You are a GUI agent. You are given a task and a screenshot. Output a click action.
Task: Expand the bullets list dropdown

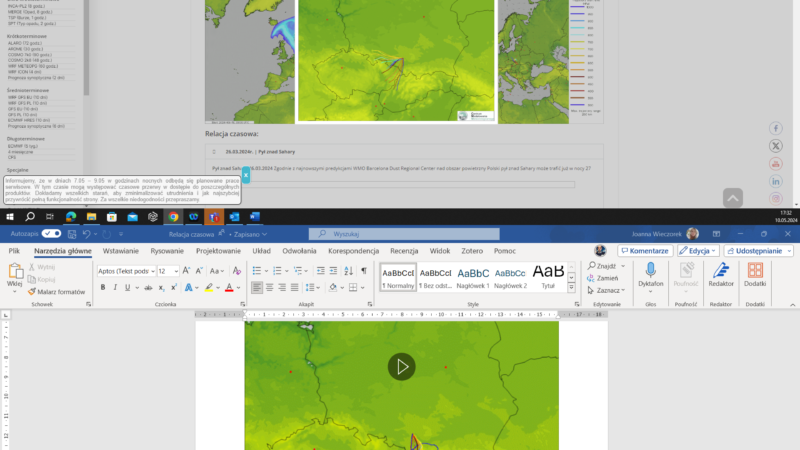266,271
